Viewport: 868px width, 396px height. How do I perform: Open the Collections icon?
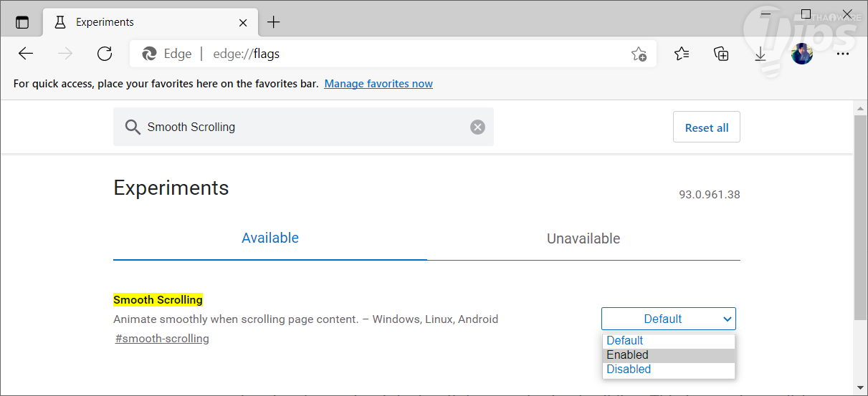pyautogui.click(x=721, y=54)
